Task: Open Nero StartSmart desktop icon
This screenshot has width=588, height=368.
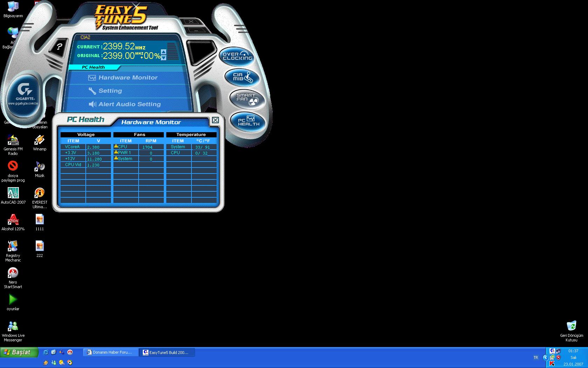Action: tap(13, 278)
